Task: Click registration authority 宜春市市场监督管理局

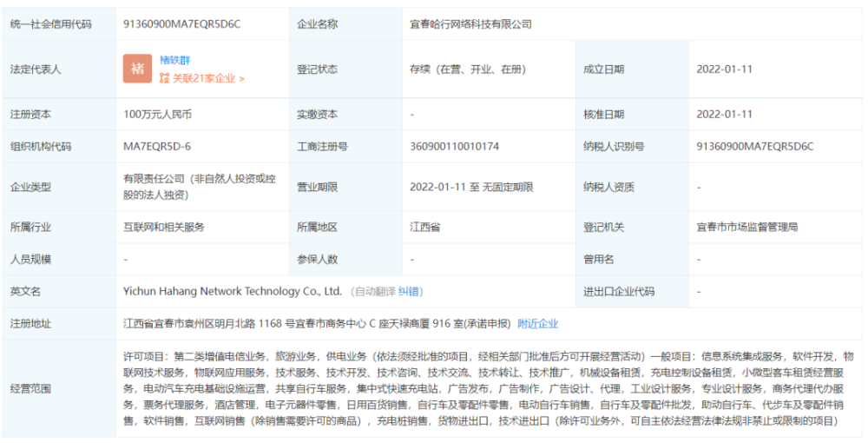Action: [x=747, y=227]
